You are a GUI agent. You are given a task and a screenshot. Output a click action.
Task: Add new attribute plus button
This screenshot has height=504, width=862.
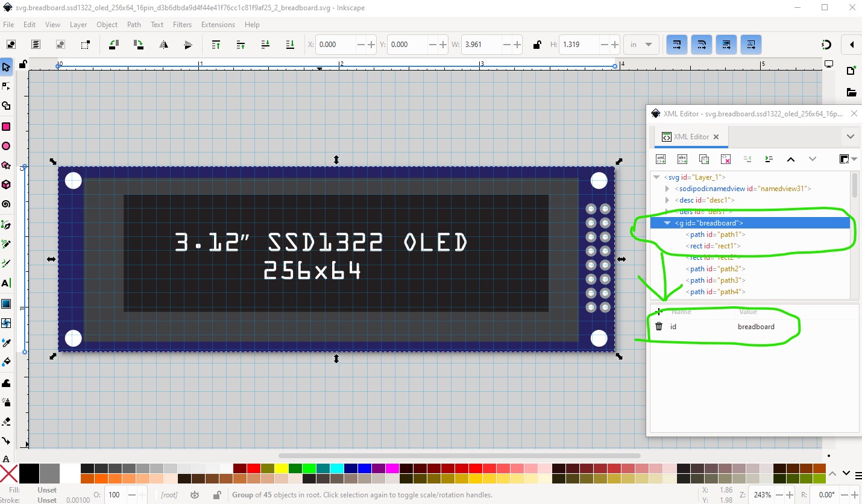coord(659,312)
